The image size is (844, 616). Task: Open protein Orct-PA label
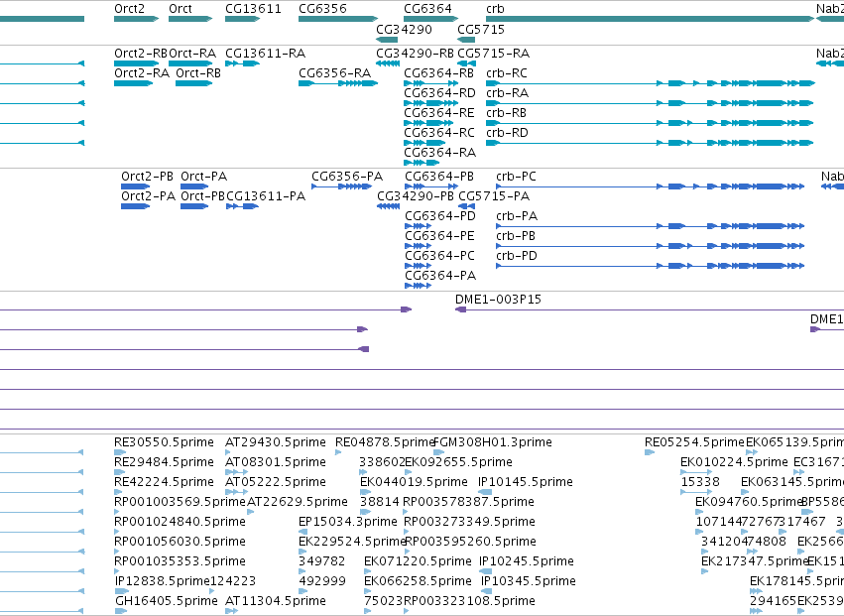tap(203, 177)
